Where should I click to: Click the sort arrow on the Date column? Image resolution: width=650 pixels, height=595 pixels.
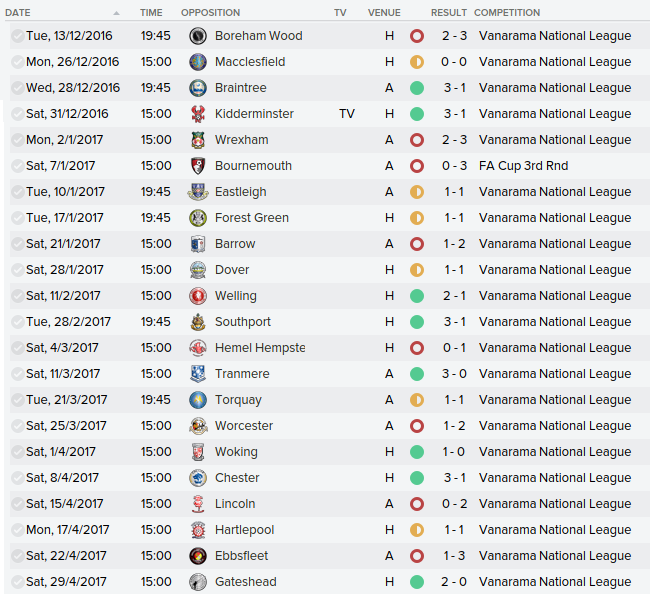click(116, 13)
